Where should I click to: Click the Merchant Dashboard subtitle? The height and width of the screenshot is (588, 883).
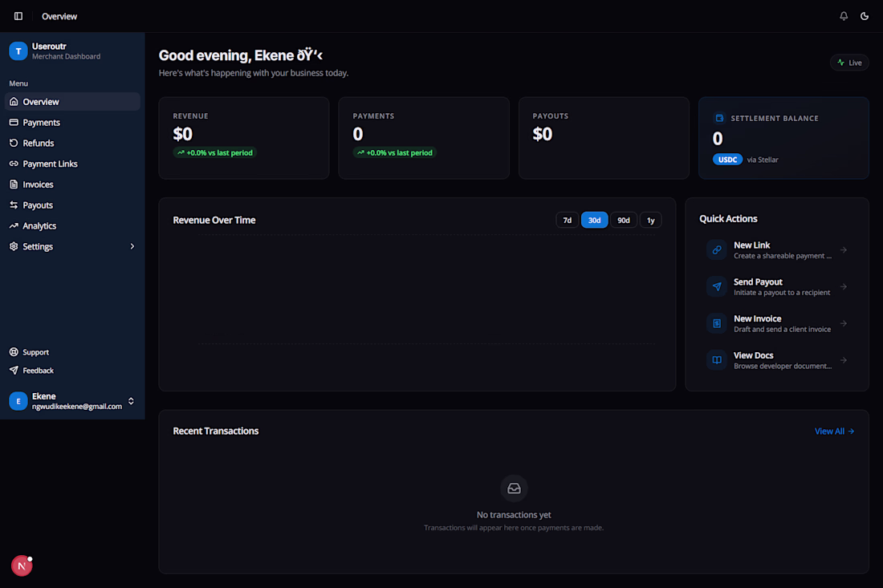click(x=67, y=56)
